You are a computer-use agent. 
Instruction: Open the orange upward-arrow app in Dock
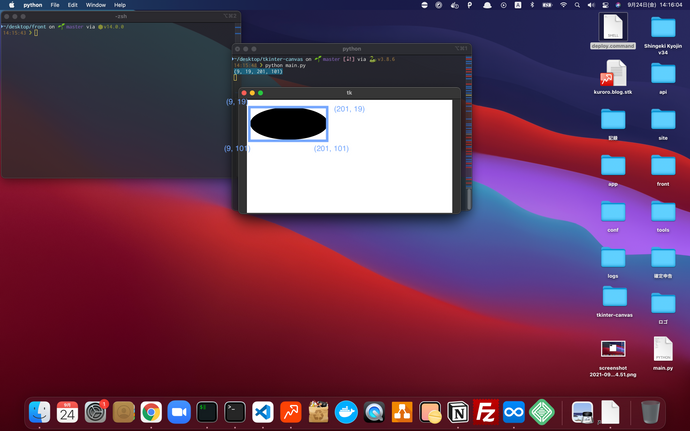(x=290, y=413)
